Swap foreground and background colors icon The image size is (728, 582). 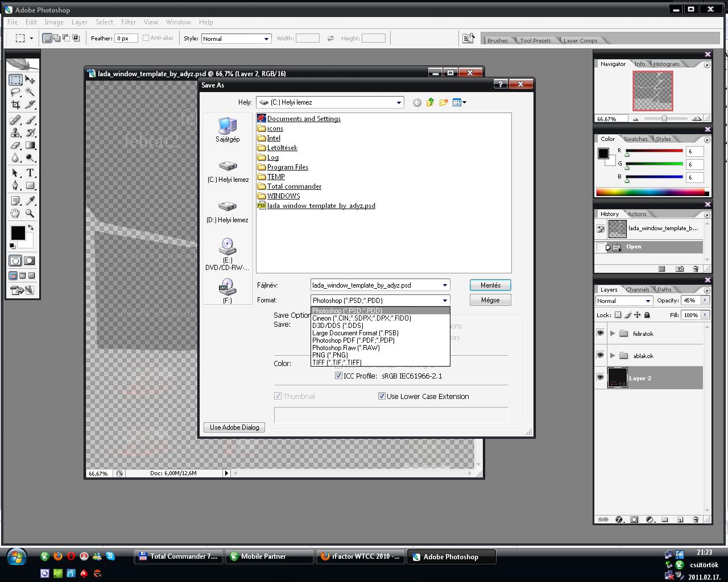click(x=31, y=226)
